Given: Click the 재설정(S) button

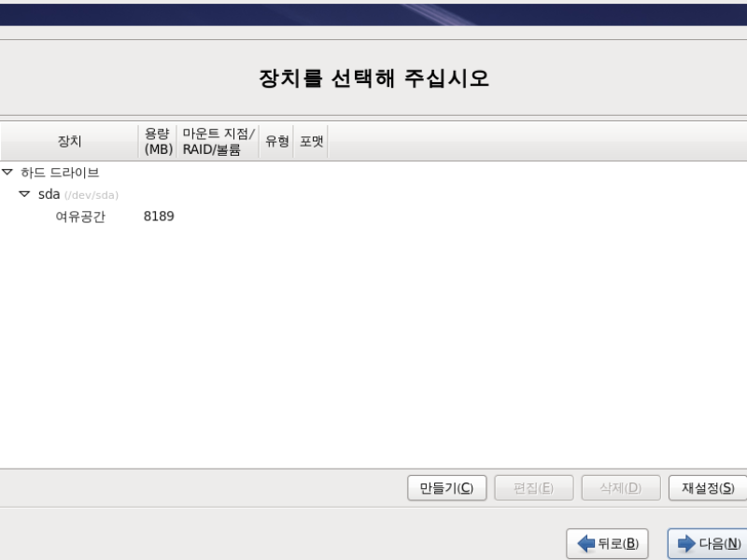Looking at the screenshot, I should (x=708, y=488).
